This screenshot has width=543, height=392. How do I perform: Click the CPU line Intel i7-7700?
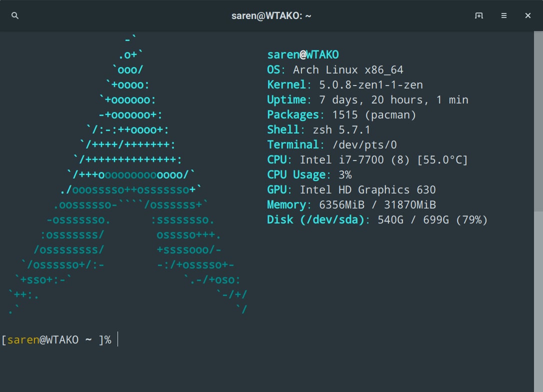pos(367,159)
